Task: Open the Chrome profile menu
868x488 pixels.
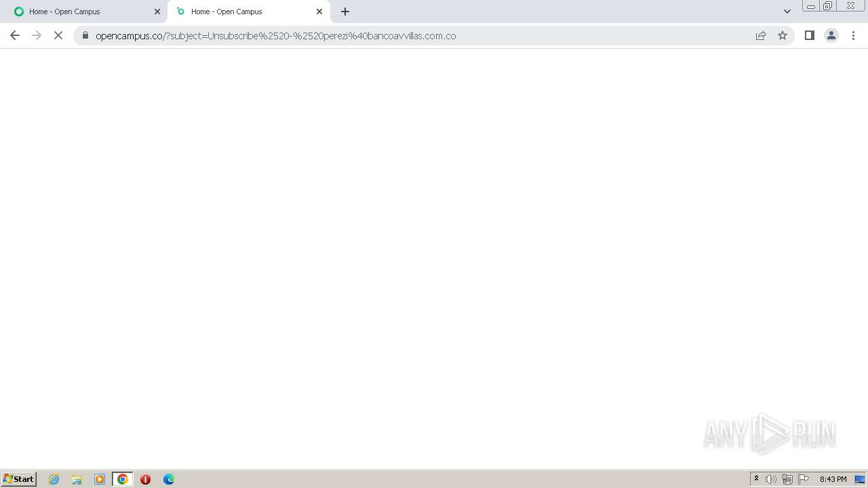Action: click(831, 35)
